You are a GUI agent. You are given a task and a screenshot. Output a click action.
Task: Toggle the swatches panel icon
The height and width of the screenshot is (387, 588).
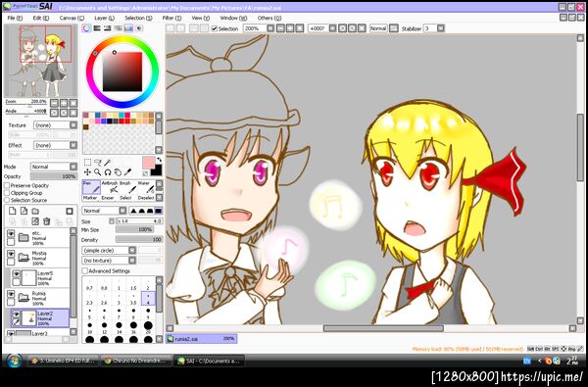128,28
